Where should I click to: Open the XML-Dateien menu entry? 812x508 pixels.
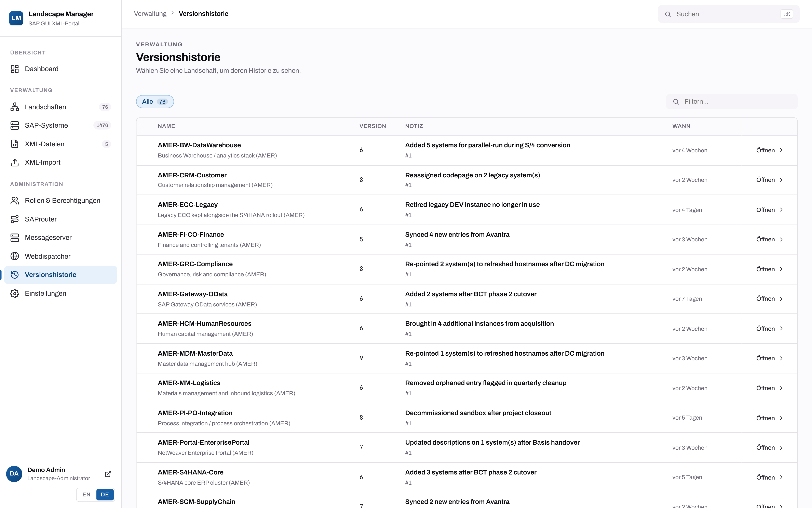(61, 144)
